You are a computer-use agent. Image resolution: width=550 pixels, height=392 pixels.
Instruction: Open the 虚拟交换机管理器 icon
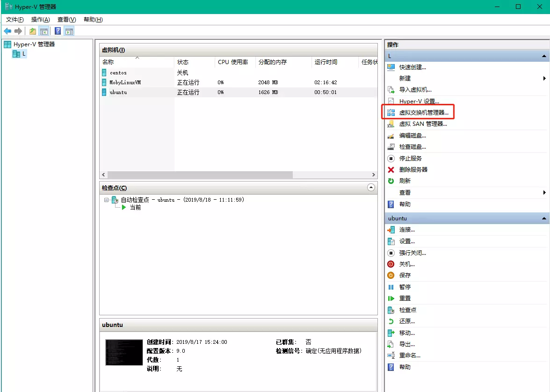point(391,113)
